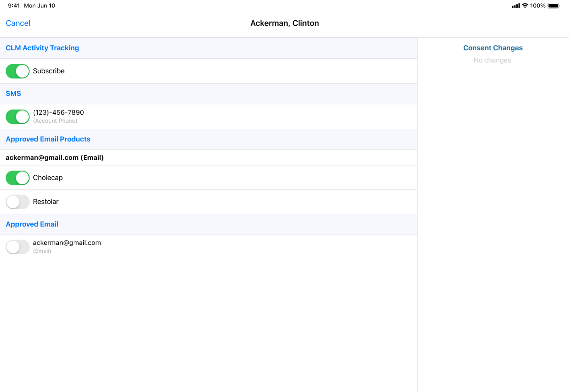Click the Wi-Fi status icon
569x392 pixels.
coord(525,6)
